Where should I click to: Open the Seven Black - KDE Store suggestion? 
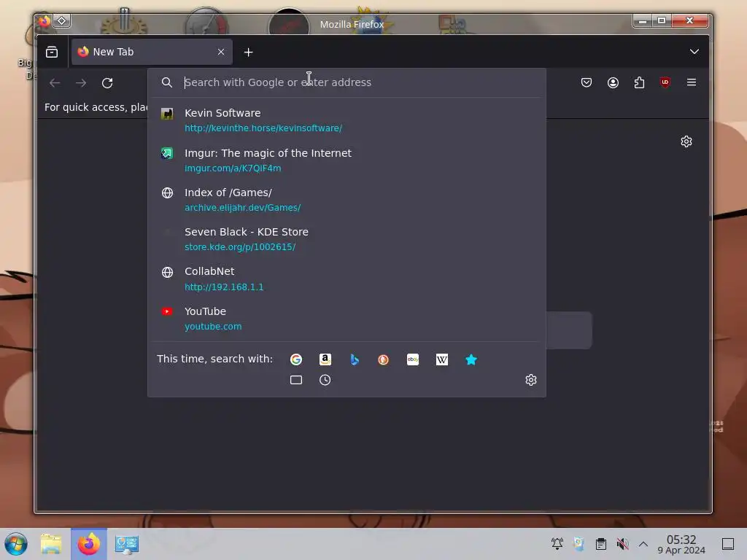point(347,239)
